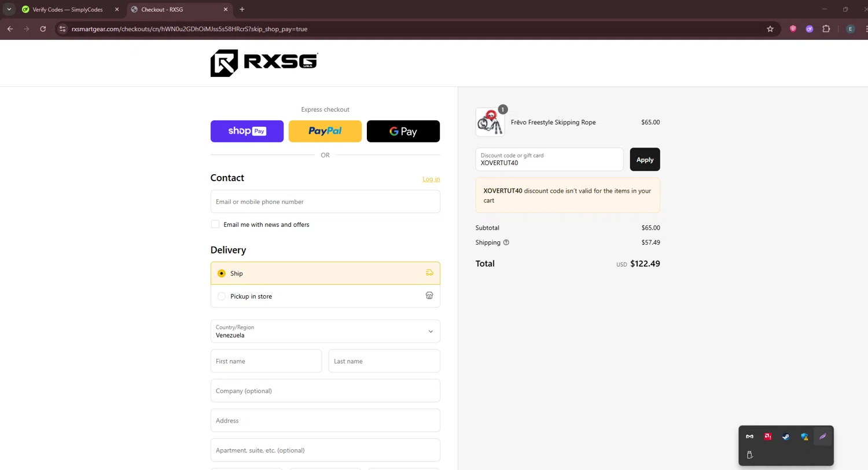Image resolution: width=868 pixels, height=470 pixels.
Task: Click the purple feather tray icon
Action: 822,436
